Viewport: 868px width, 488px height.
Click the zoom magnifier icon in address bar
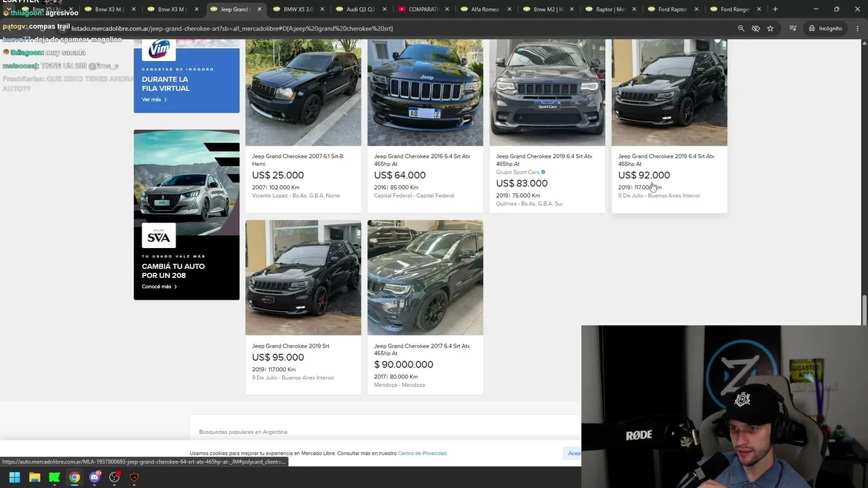[x=741, y=28]
